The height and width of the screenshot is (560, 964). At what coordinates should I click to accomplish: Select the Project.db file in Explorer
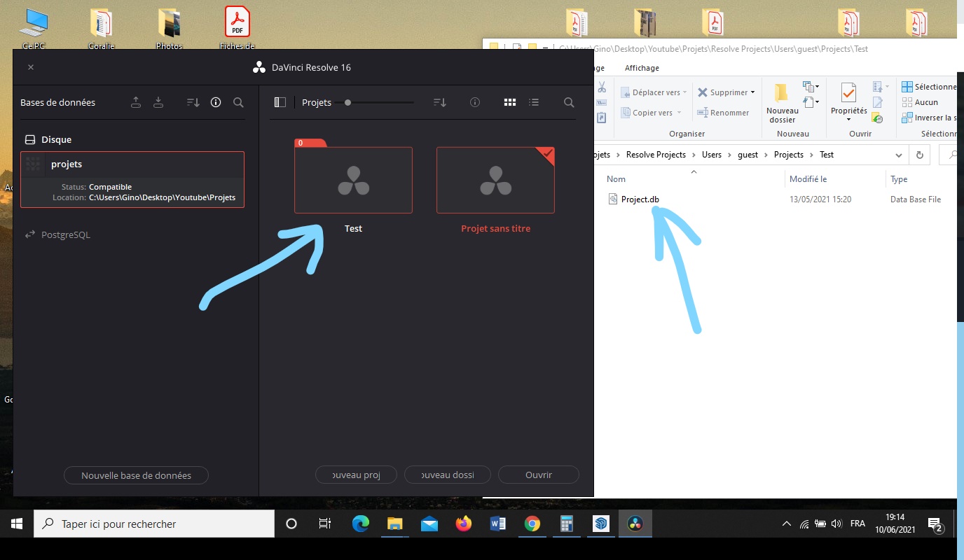(633, 199)
